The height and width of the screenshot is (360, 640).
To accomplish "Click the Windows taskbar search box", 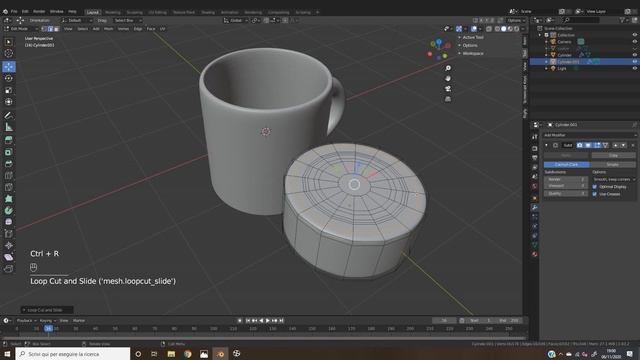I will [x=73, y=354].
